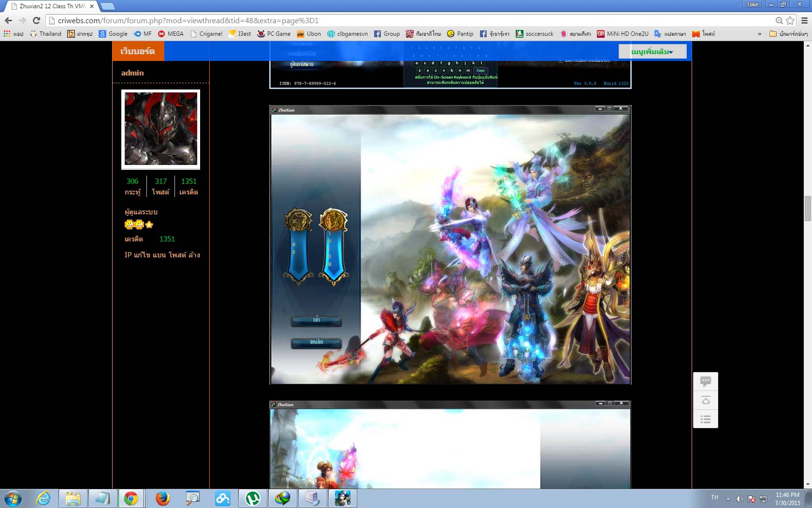Click the admin avatar image
The height and width of the screenshot is (508, 812).
(160, 129)
